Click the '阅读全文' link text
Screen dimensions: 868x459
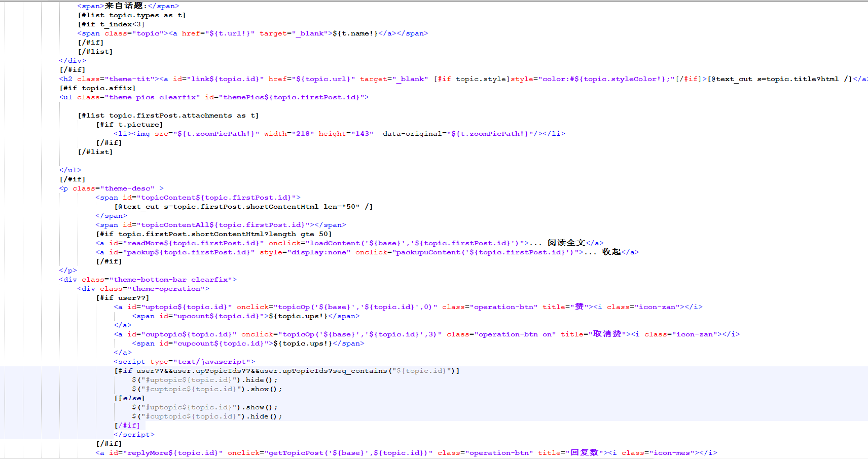point(566,243)
